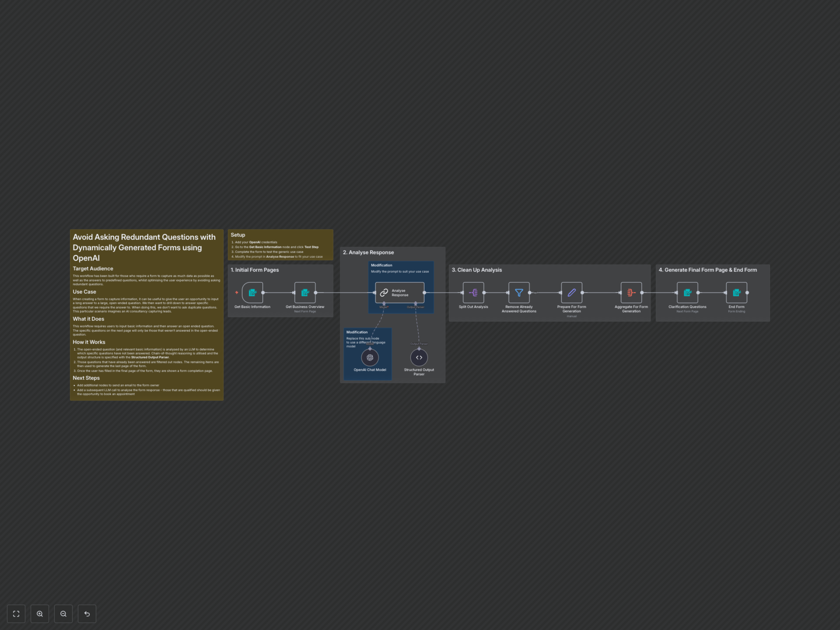Click the fit-to-view button
This screenshot has width=840, height=630.
pos(16,614)
